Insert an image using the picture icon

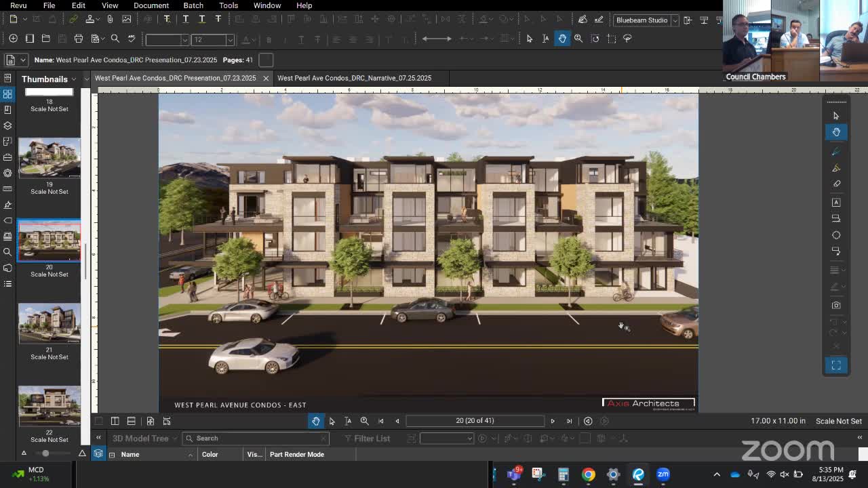[126, 20]
